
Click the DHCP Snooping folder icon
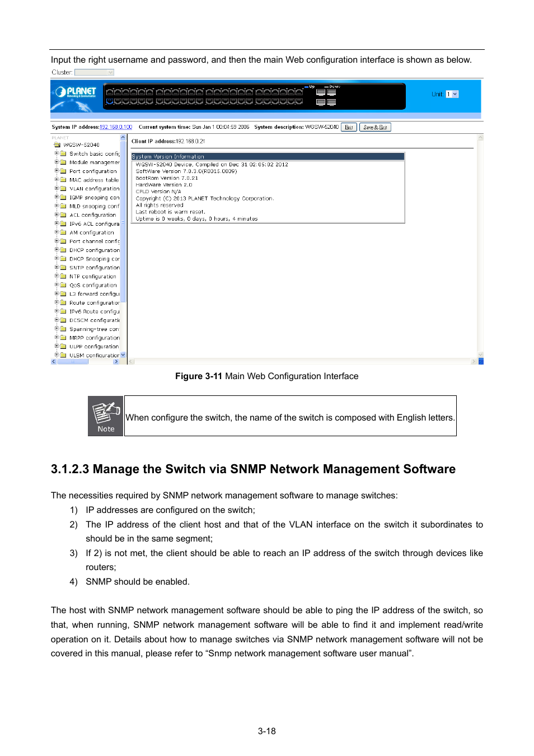[63, 259]
